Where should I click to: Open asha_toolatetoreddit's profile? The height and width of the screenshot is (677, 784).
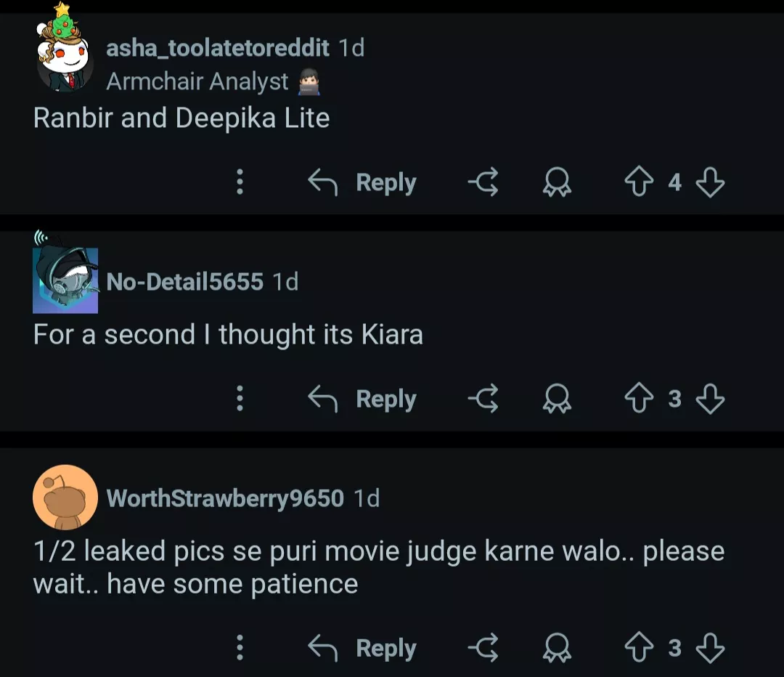click(x=219, y=49)
